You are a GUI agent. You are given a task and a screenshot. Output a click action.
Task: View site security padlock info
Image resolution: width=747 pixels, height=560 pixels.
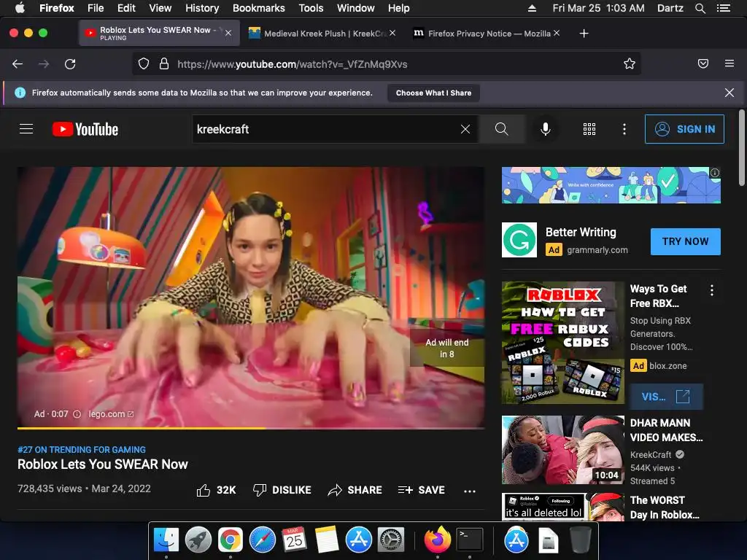coord(164,64)
